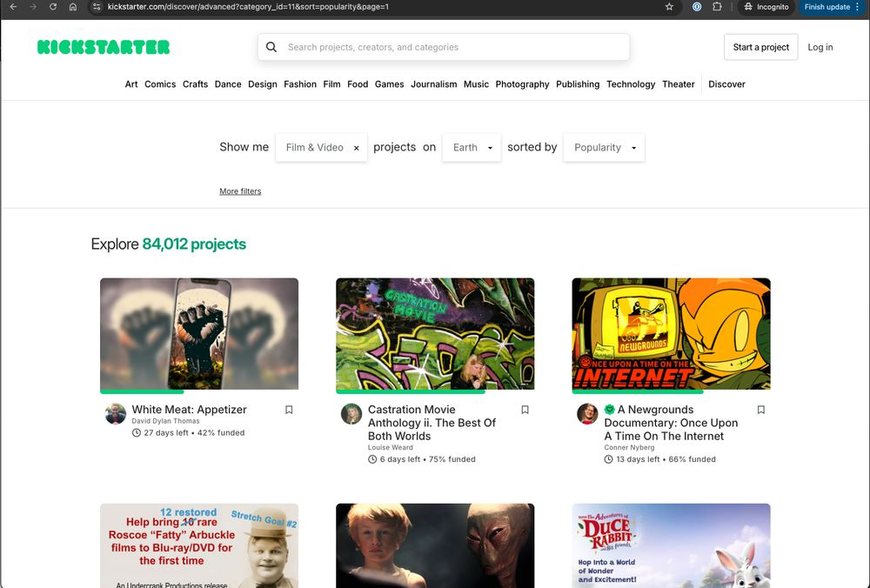Open Newgrounds Documentary project thumbnail

[672, 333]
